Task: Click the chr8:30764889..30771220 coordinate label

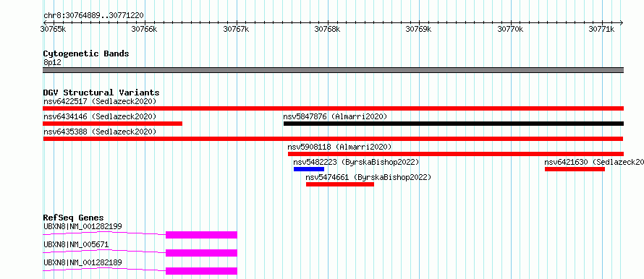Action: (93, 16)
